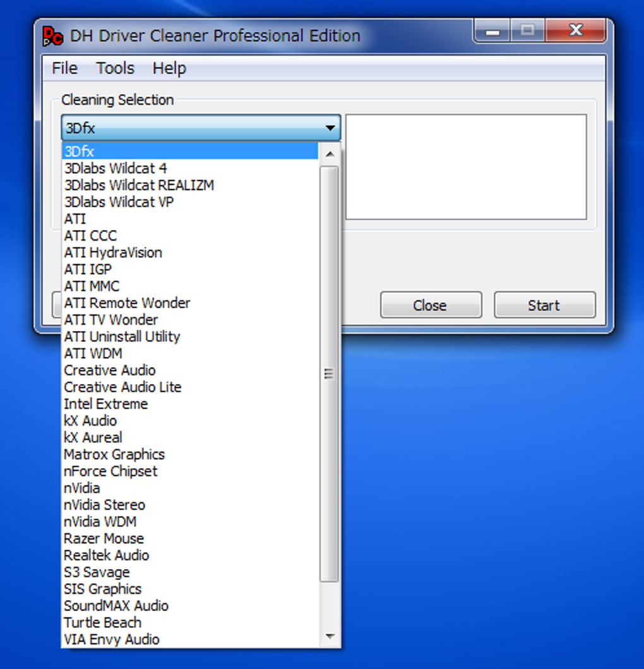Select 3Dfx highlighted list entry
The width and height of the screenshot is (644, 669).
click(190, 151)
